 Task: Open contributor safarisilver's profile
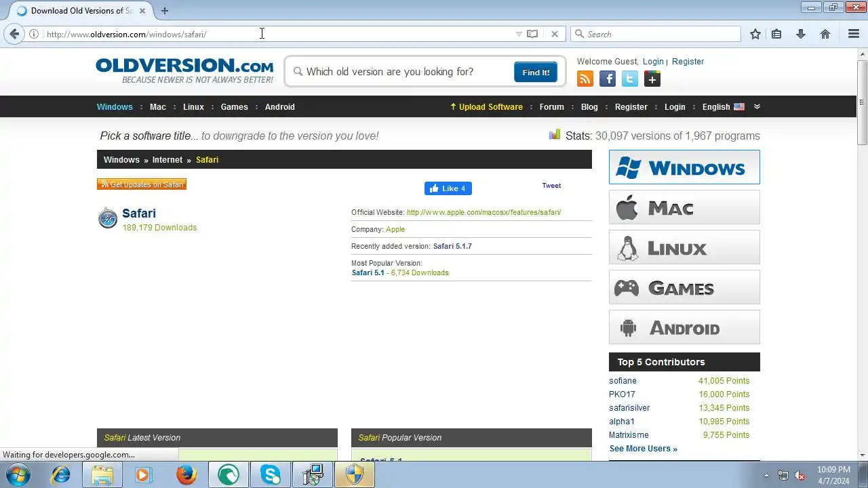point(629,408)
